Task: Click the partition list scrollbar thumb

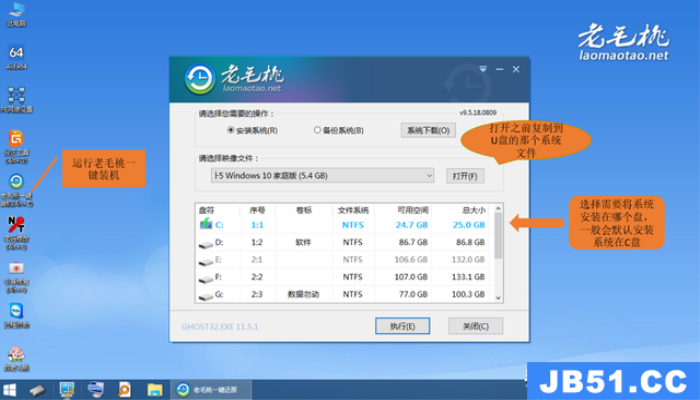Action: pyautogui.click(x=498, y=235)
